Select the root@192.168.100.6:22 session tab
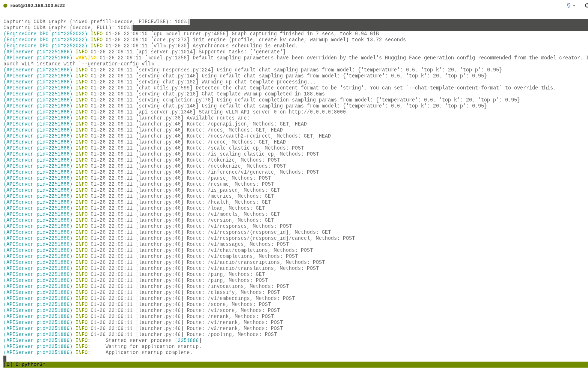Screen dimensions: 588x368 point(37,6)
